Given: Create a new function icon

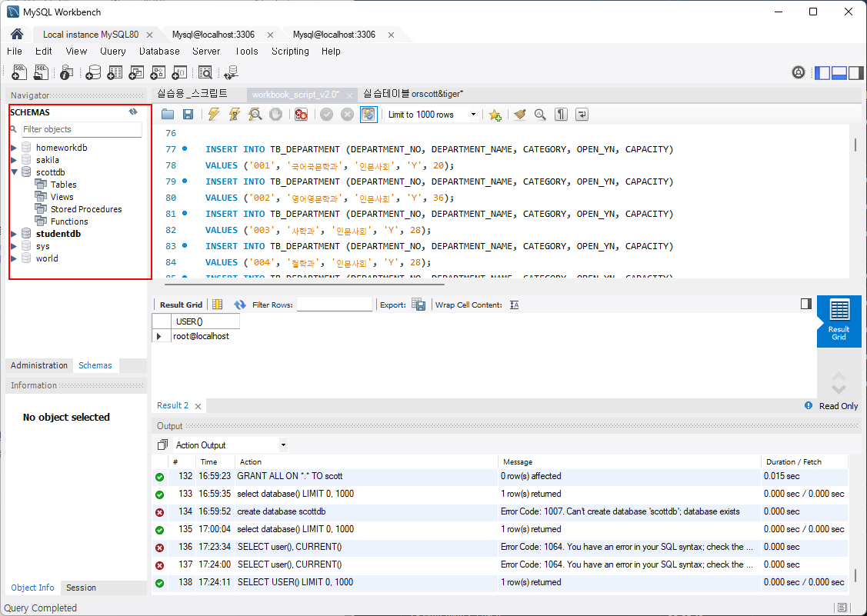Looking at the screenshot, I should click(x=179, y=72).
